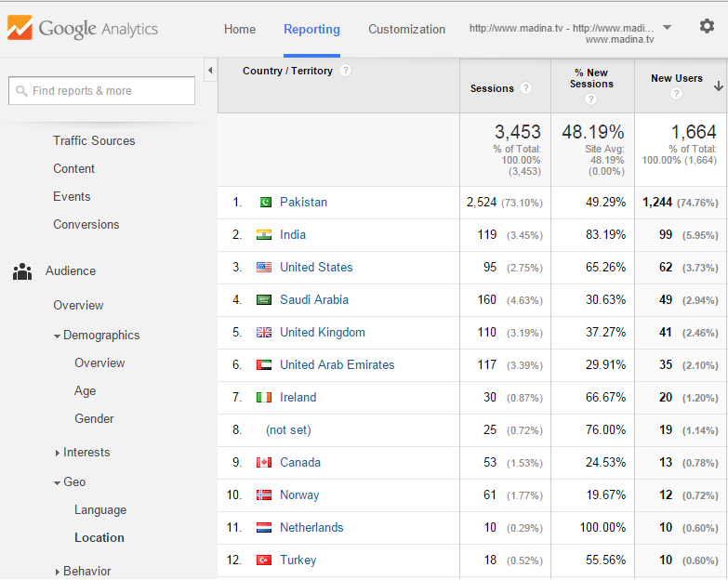This screenshot has width=728, height=580.
Task: Click the Canada flag icon
Action: tap(264, 463)
